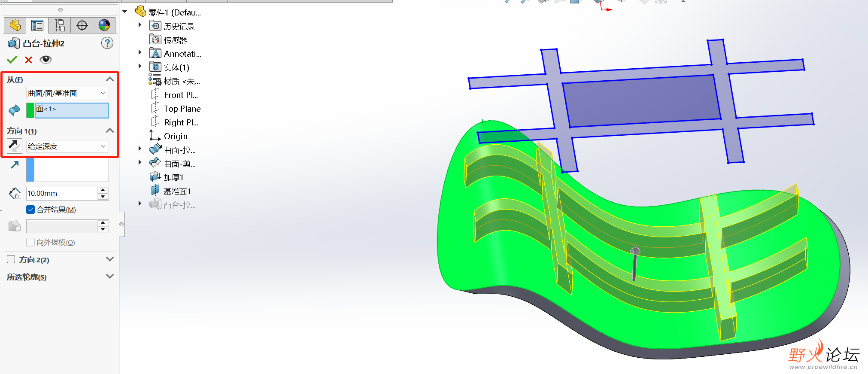
Task: Click the greyed 凸台-拉... boss extrude icon
Action: 155,204
